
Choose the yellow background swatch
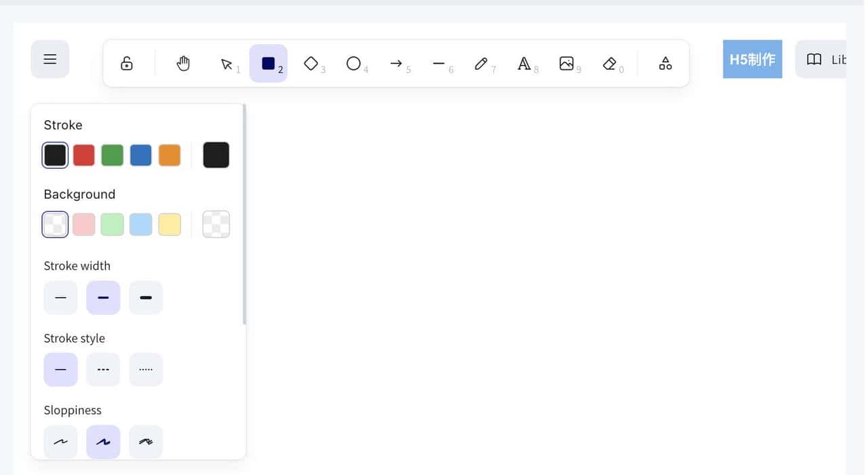click(169, 224)
